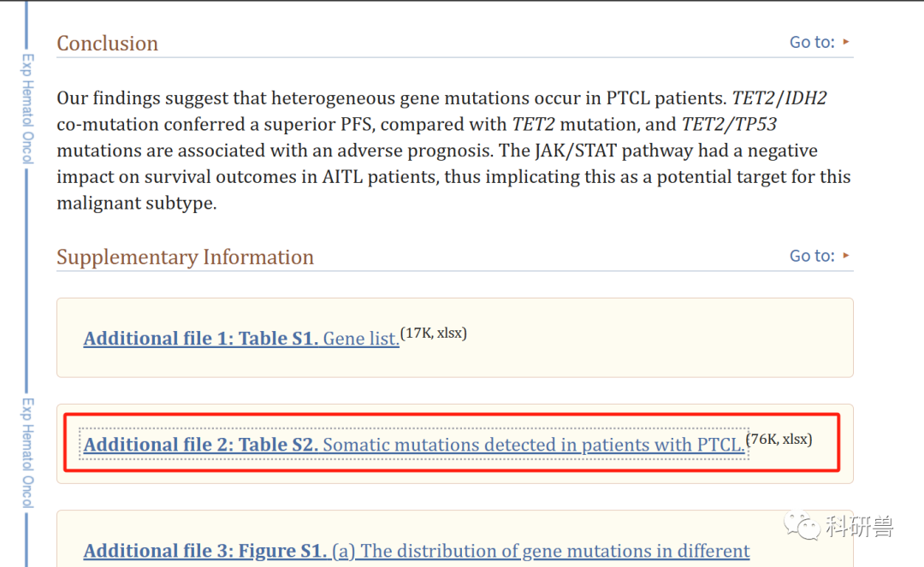Image resolution: width=924 pixels, height=567 pixels.
Task: Open Supplementary Information's "Go to:" menu
Action: click(811, 256)
